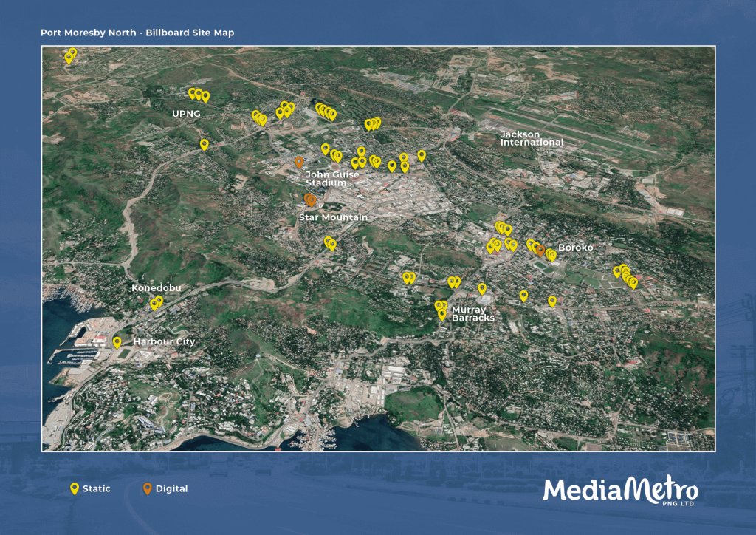Viewport: 756px width, 535px height.
Task: Click the Jackson International map label
Action: point(532,138)
